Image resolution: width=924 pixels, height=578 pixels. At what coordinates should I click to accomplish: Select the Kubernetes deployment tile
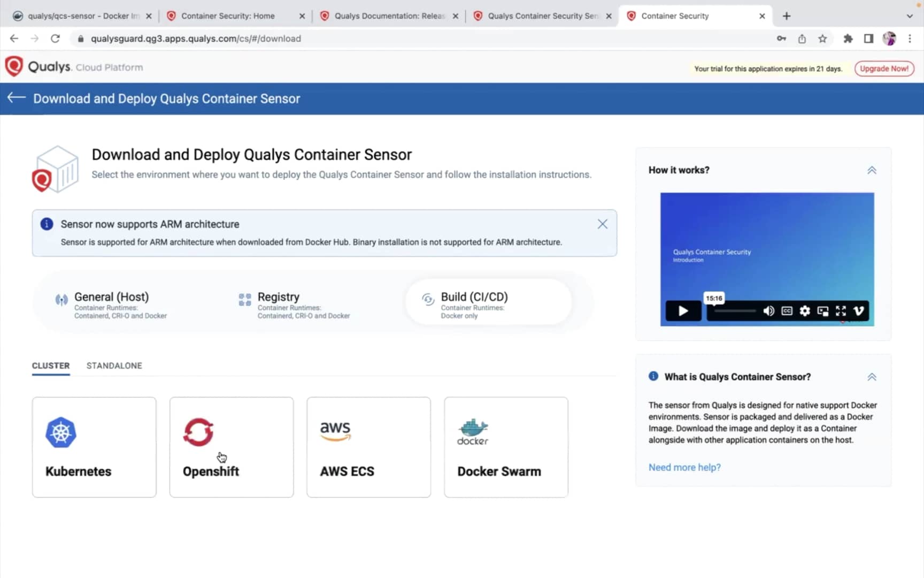(94, 447)
